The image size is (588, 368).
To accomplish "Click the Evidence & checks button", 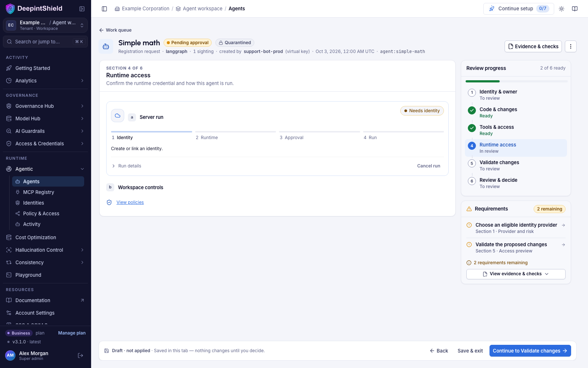I will [533, 46].
